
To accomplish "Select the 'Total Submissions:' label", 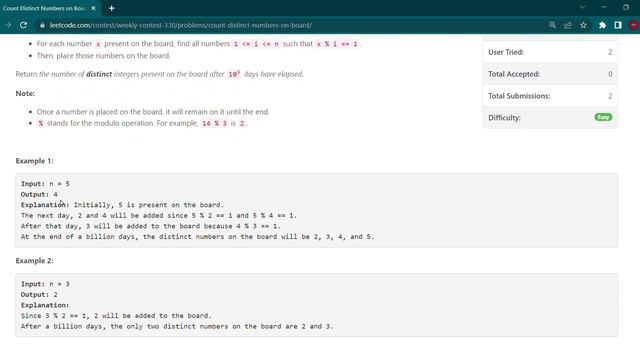I will pos(519,96).
